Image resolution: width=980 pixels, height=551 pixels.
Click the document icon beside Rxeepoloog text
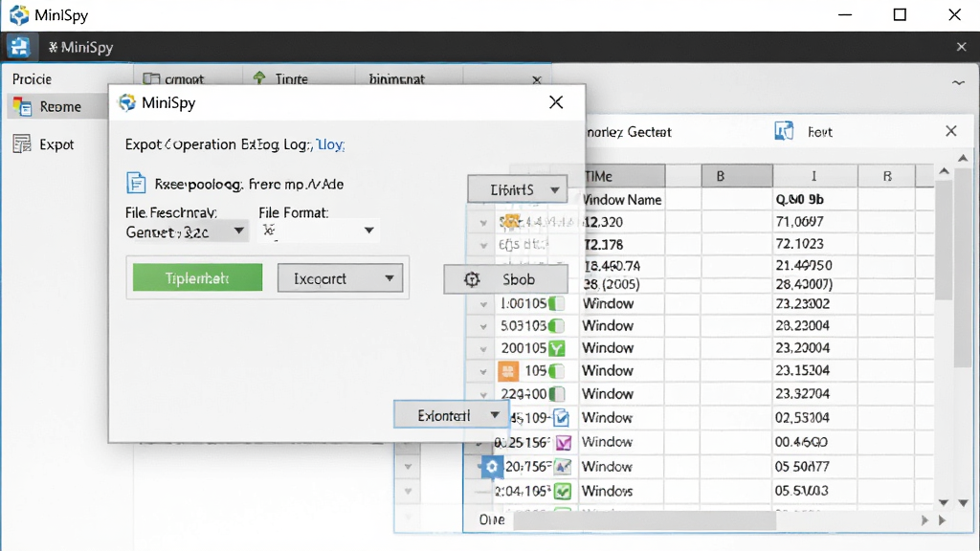click(136, 184)
